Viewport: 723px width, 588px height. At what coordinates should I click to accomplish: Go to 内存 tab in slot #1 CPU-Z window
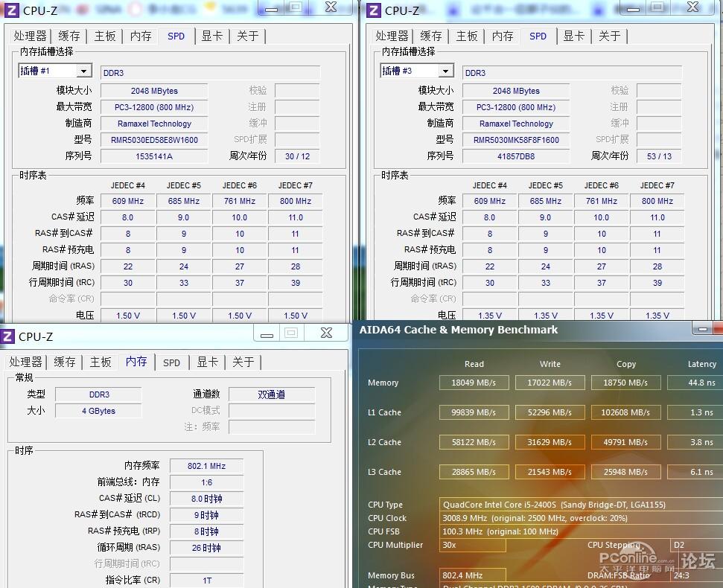tap(141, 36)
